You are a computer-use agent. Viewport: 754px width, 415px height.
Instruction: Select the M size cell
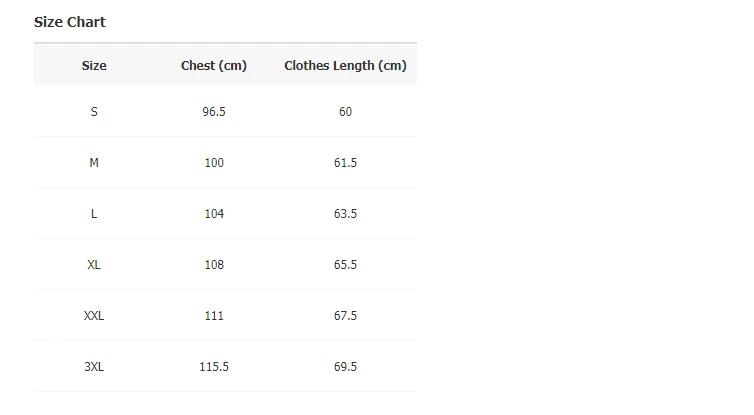click(94, 163)
